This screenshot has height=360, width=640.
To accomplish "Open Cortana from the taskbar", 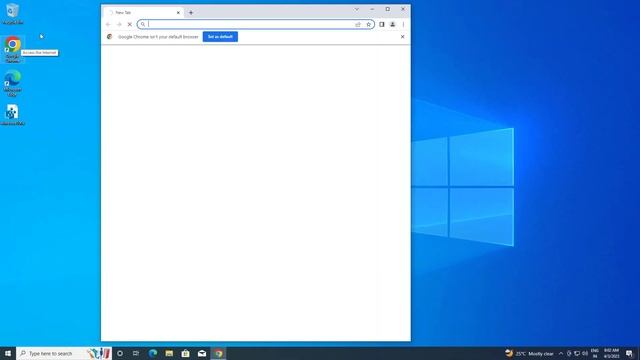I will pos(120,353).
